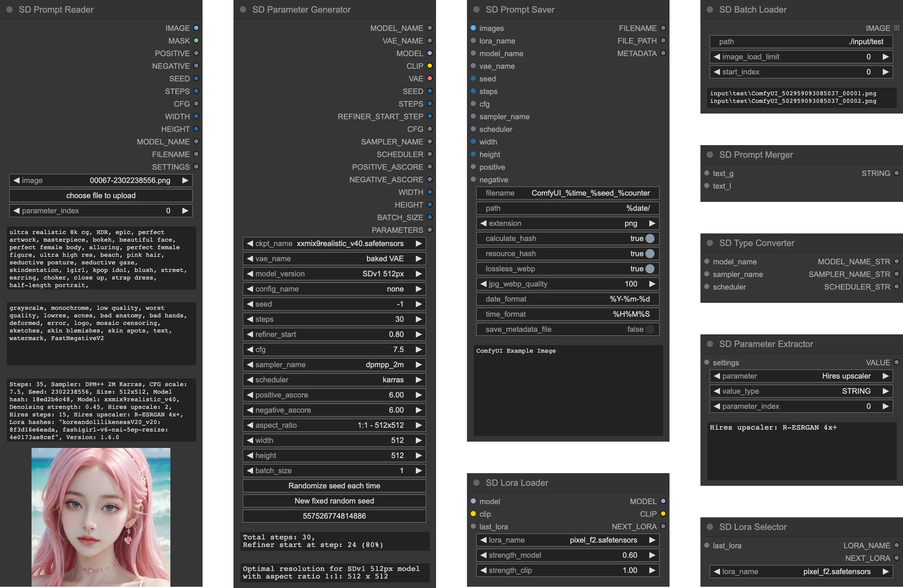Click the images input socket on Prompt Saver
Image resolution: width=903 pixels, height=588 pixels.
tap(473, 28)
